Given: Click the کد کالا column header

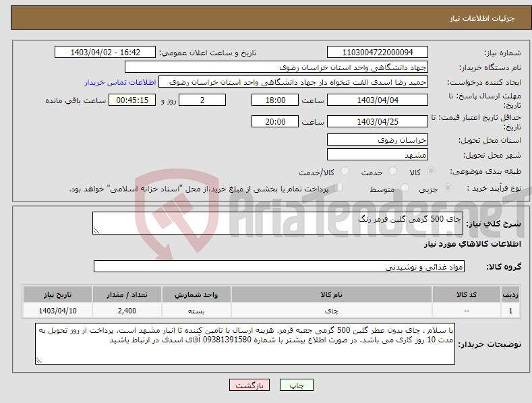Looking at the screenshot, I should (x=467, y=294).
